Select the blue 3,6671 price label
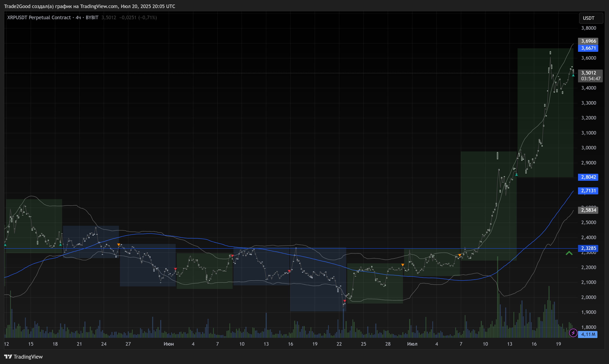The image size is (609, 364). coord(588,48)
